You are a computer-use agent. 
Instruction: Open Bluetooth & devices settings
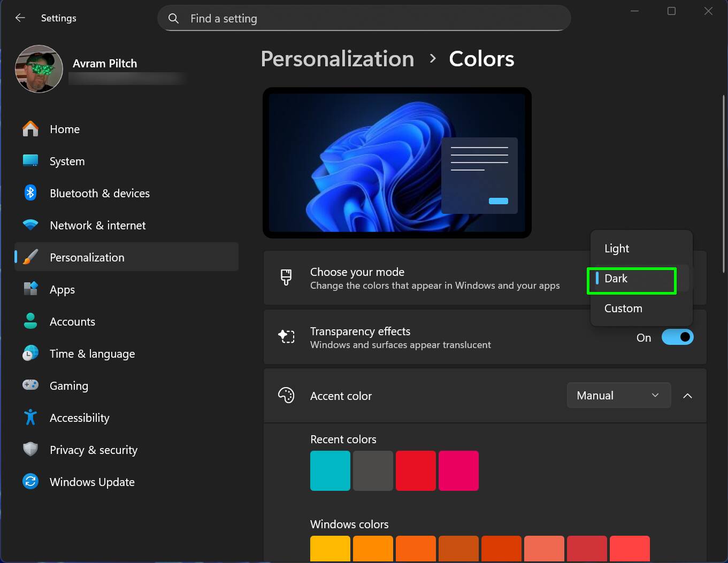coord(30,193)
